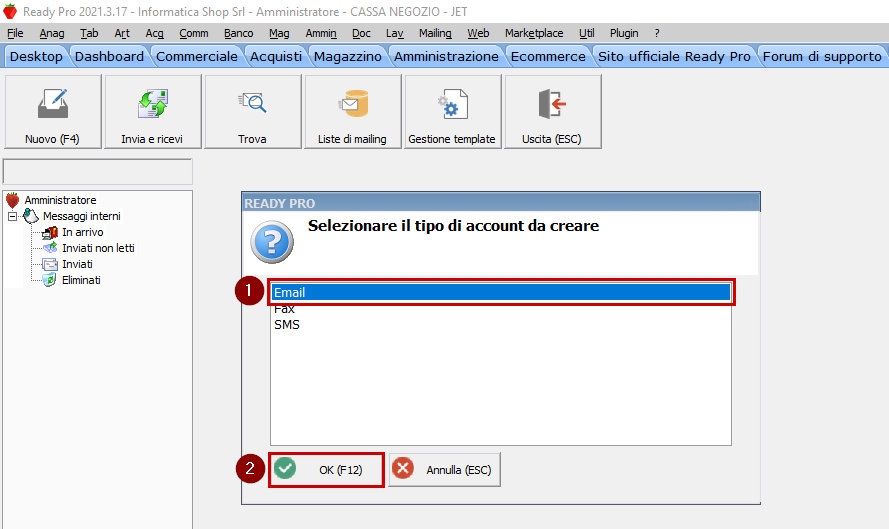Open the Web menu
889x529 pixels.
pos(479,33)
